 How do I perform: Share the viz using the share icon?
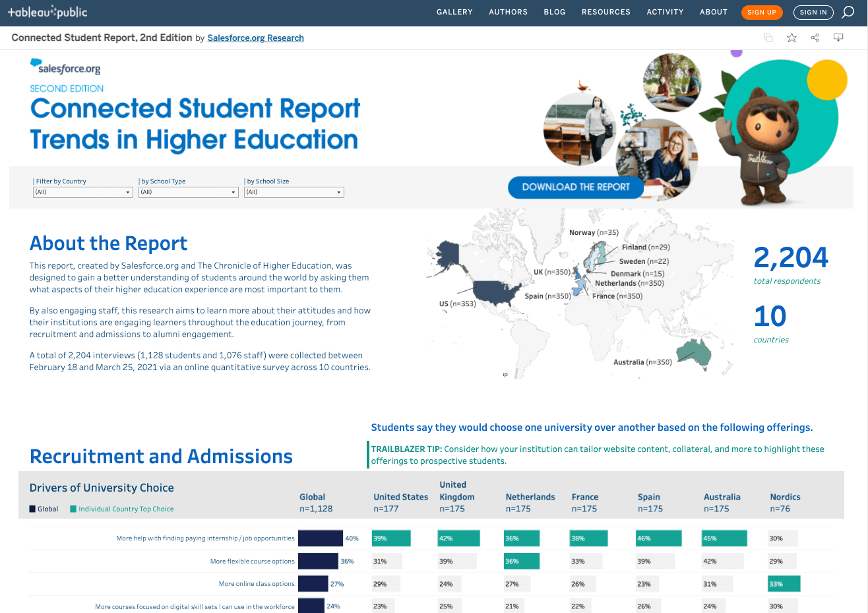(815, 38)
